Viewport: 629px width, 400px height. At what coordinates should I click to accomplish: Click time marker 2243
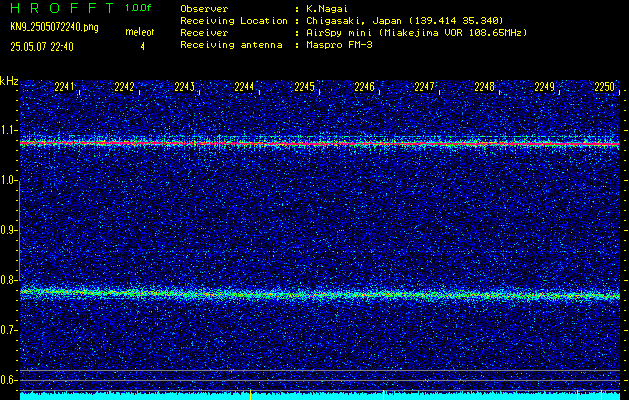click(x=185, y=87)
